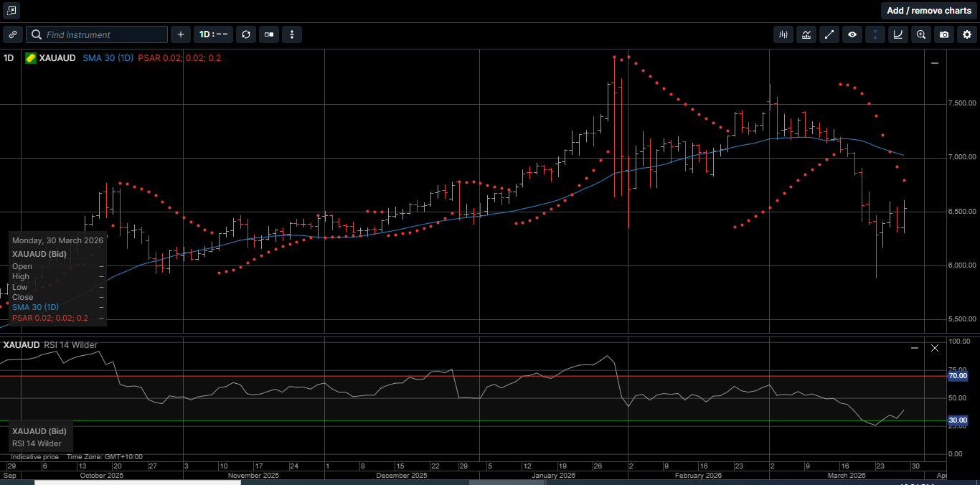Screen dimensions: 980x485
Task: Open the chart style icon next to candlesticks
Action: (x=806, y=34)
